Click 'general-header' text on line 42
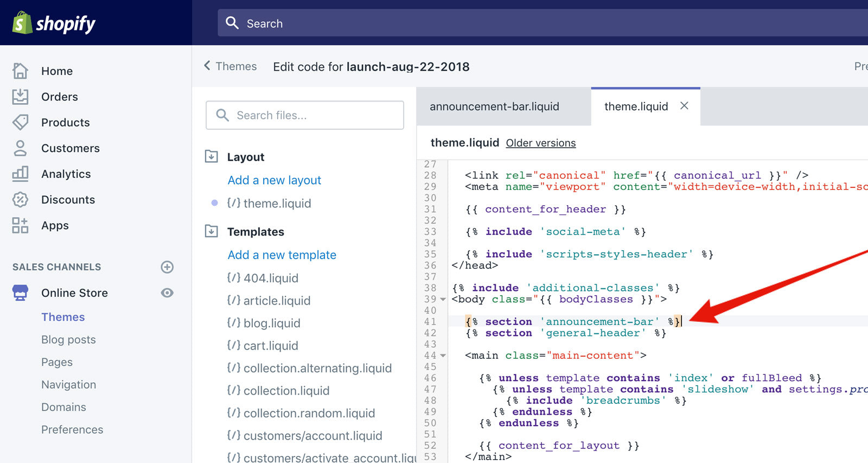The image size is (868, 463). coord(593,333)
